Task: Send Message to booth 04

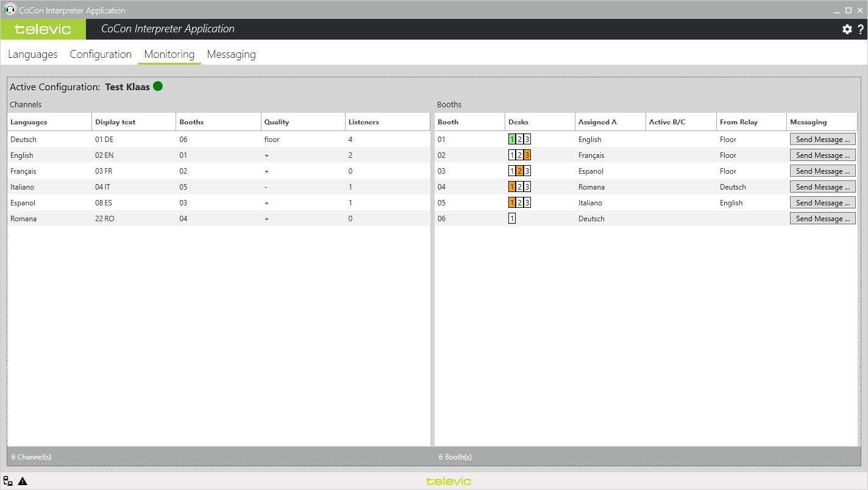Action: point(823,187)
